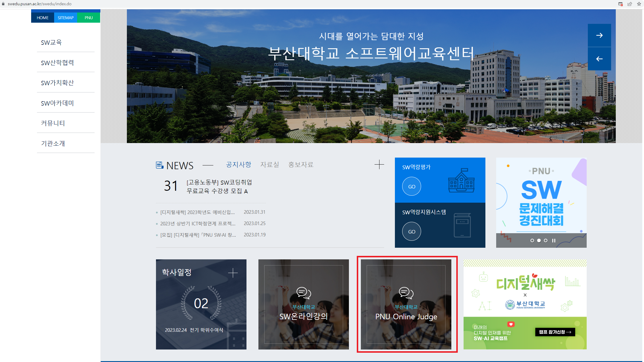Click the bookmark star icon in address bar

tap(639, 4)
